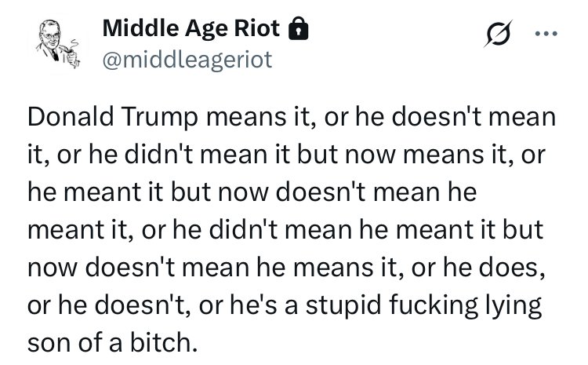Click the line starting "or he doesn't, or he's"
This screenshot has width=588, height=365.
click(285, 305)
